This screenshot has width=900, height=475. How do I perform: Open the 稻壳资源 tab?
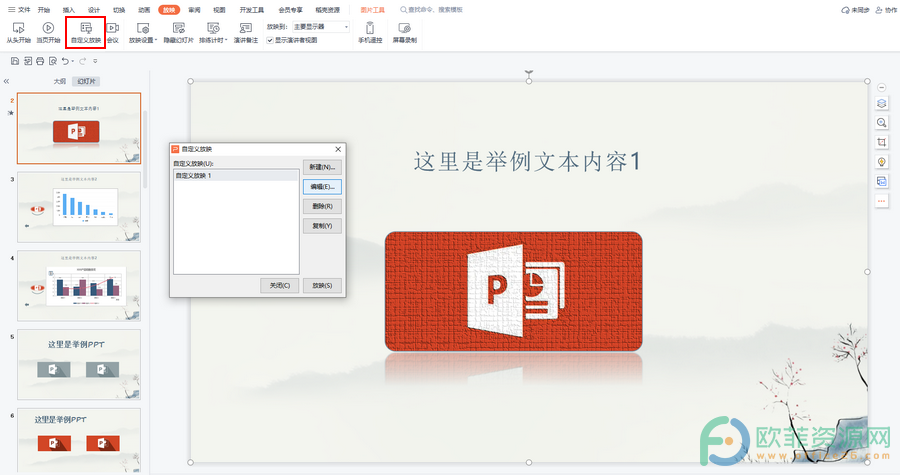(328, 10)
